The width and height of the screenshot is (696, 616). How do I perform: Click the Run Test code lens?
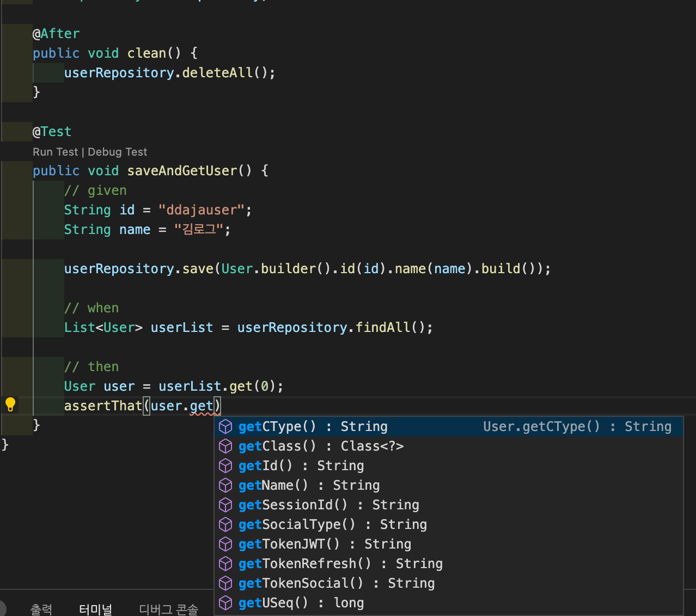click(56, 152)
